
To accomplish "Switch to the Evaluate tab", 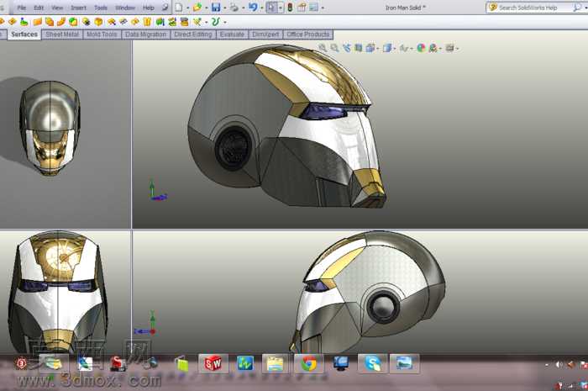I will coord(232,34).
